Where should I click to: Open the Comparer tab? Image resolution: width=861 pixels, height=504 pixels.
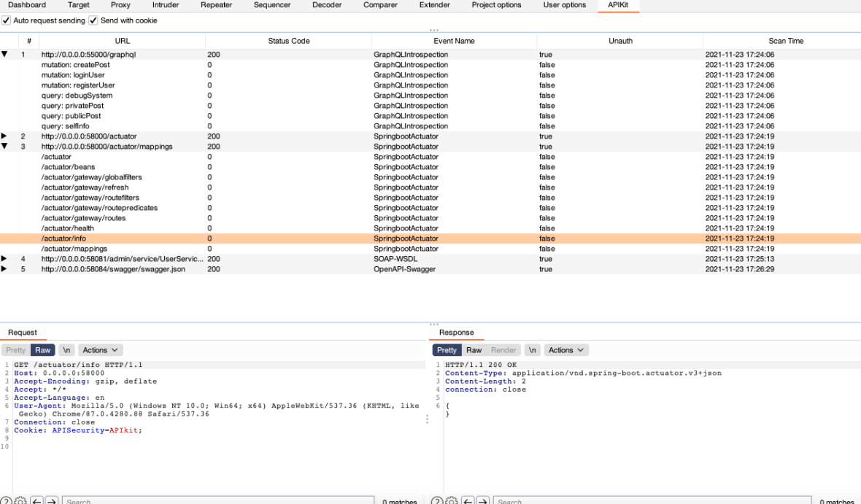coord(380,5)
